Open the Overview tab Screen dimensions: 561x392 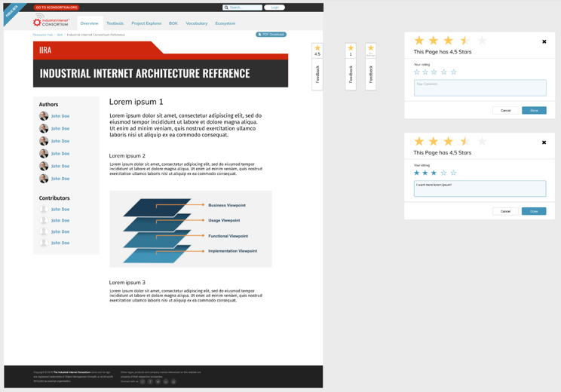pyautogui.click(x=90, y=23)
